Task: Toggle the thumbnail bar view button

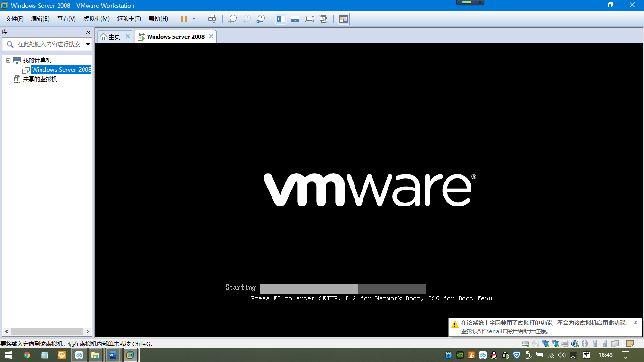Action: click(x=295, y=19)
